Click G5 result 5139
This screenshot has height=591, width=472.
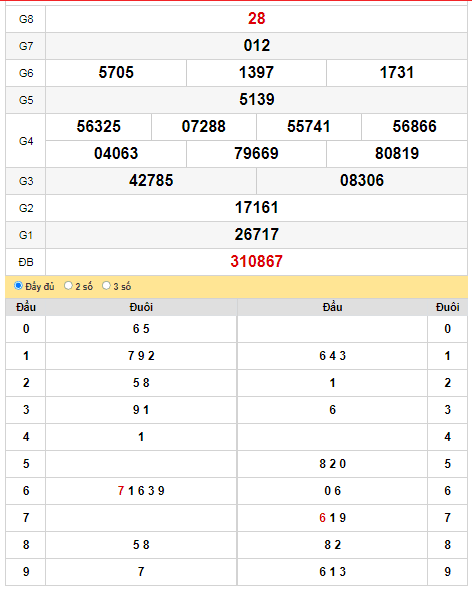click(x=256, y=100)
